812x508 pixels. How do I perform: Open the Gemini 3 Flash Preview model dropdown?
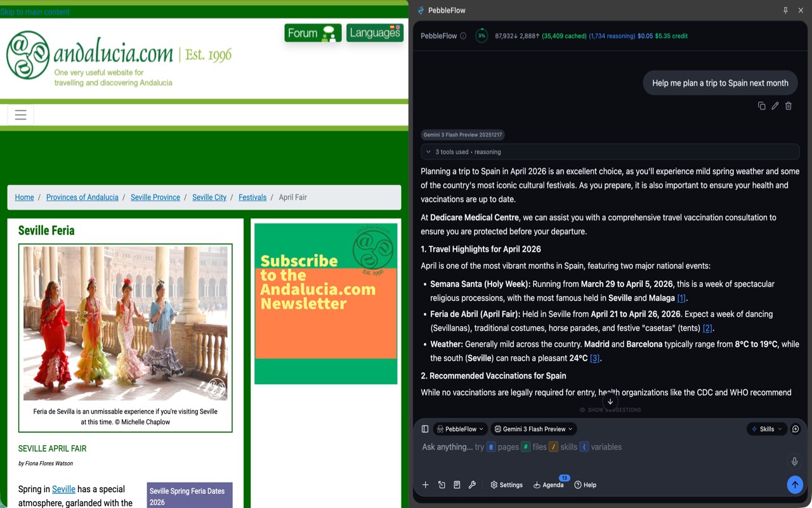pos(534,429)
